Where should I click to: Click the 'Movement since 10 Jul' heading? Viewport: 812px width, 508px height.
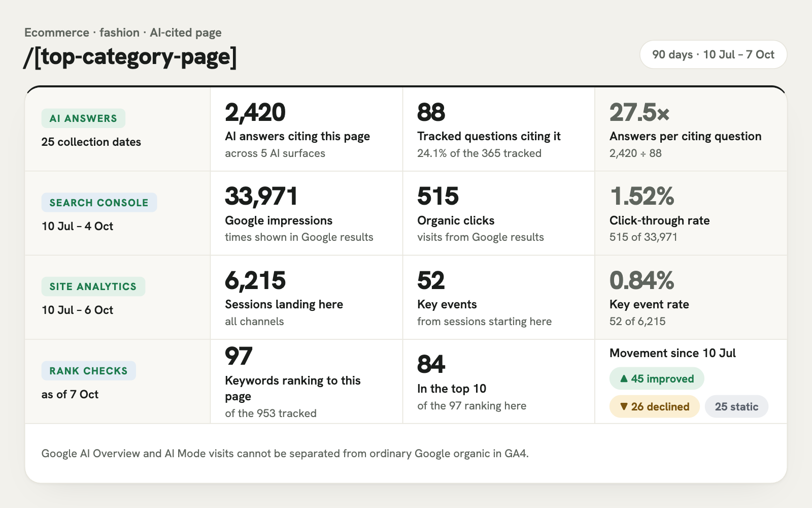(x=672, y=353)
